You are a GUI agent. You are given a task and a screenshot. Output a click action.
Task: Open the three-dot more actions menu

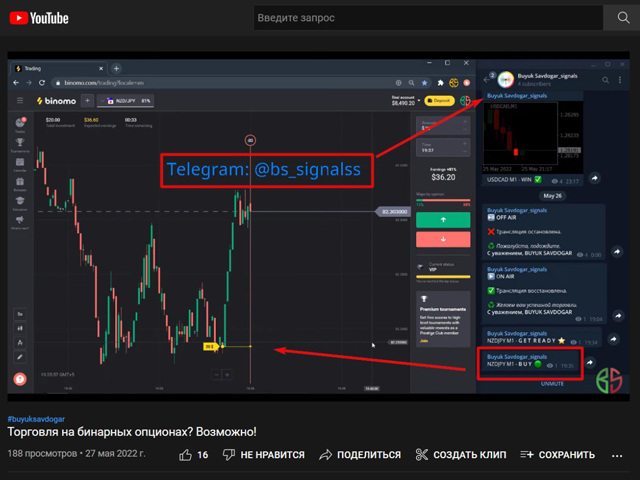(617, 456)
